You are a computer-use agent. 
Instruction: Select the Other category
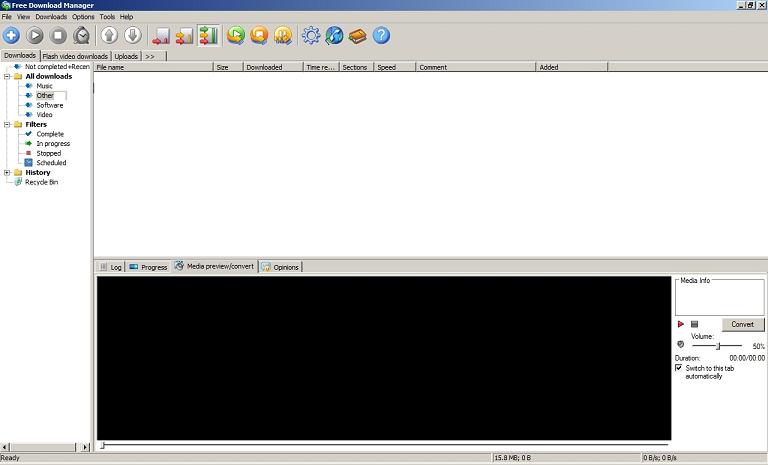[x=45, y=96]
